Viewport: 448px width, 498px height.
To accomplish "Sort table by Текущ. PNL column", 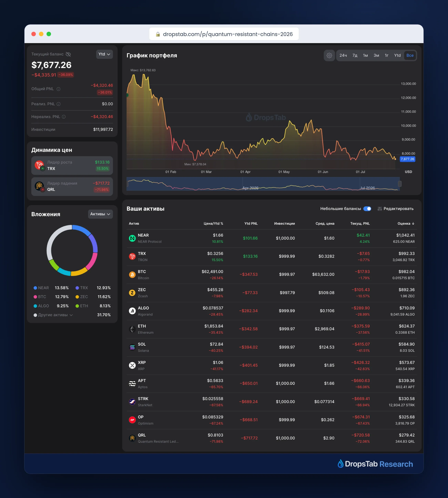I will [x=360, y=224].
